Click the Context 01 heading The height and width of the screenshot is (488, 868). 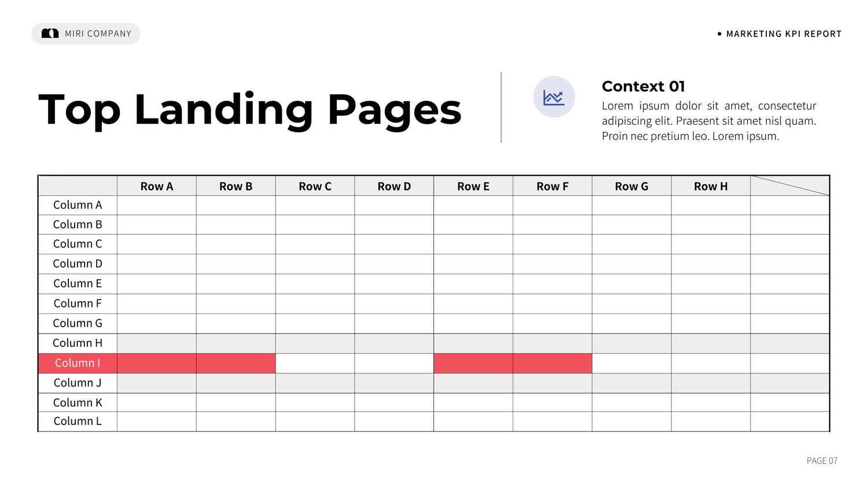point(643,87)
